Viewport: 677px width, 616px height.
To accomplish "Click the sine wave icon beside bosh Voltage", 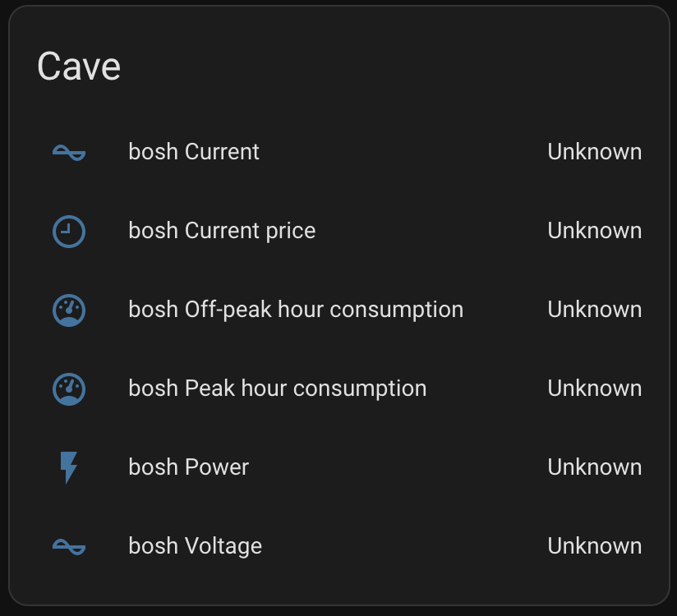I will [69, 547].
